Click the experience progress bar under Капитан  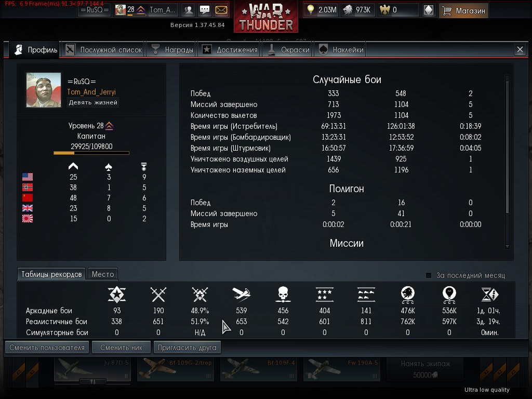pyautogui.click(x=91, y=153)
